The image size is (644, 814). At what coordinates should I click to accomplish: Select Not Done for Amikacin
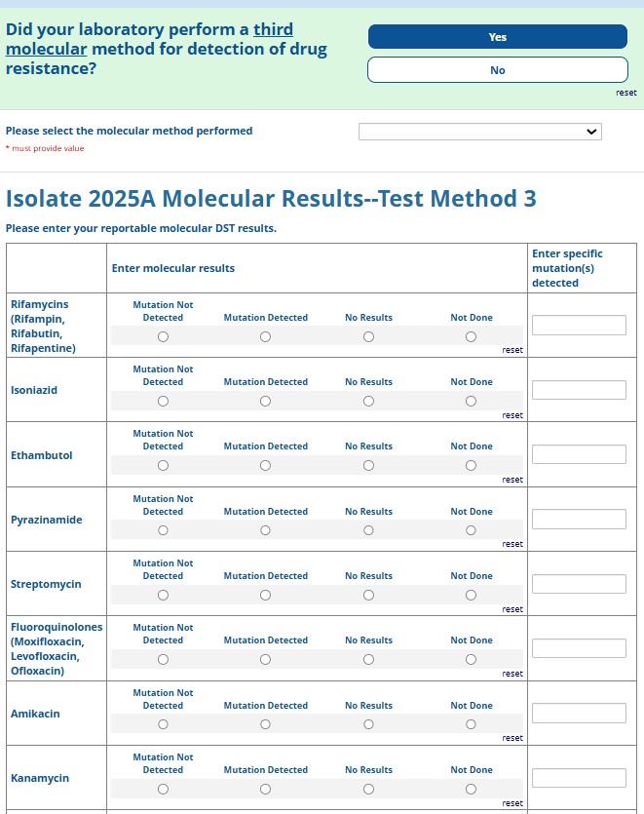(x=471, y=725)
